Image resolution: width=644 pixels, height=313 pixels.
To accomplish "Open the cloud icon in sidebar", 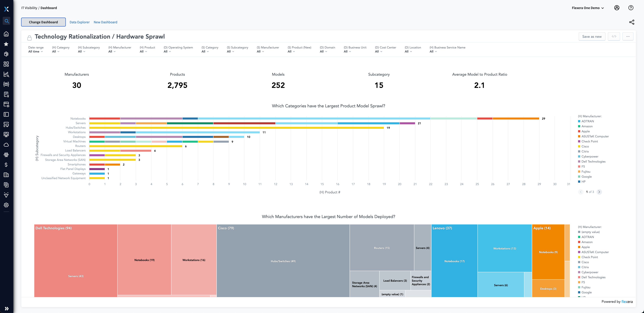I will [x=7, y=145].
